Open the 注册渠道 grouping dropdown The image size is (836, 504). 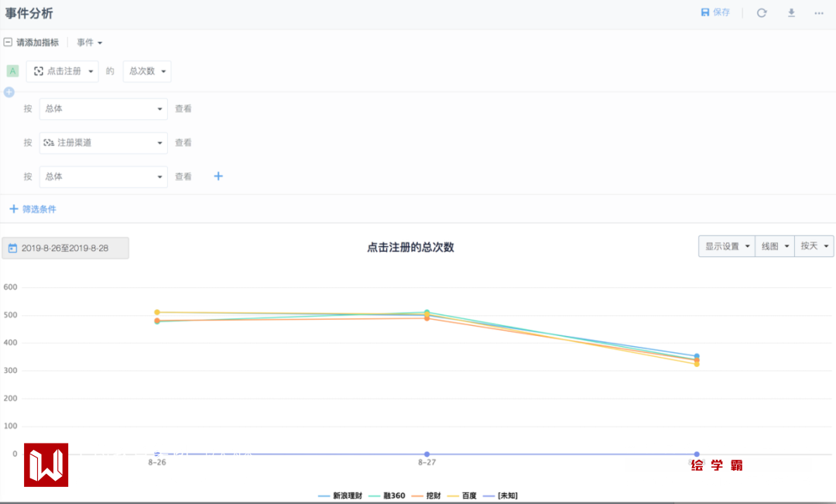(x=104, y=143)
